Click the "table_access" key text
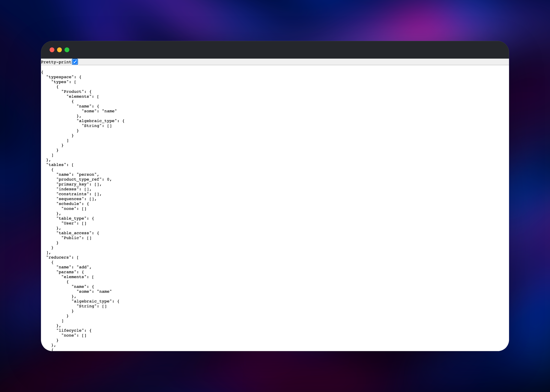 pos(74,233)
